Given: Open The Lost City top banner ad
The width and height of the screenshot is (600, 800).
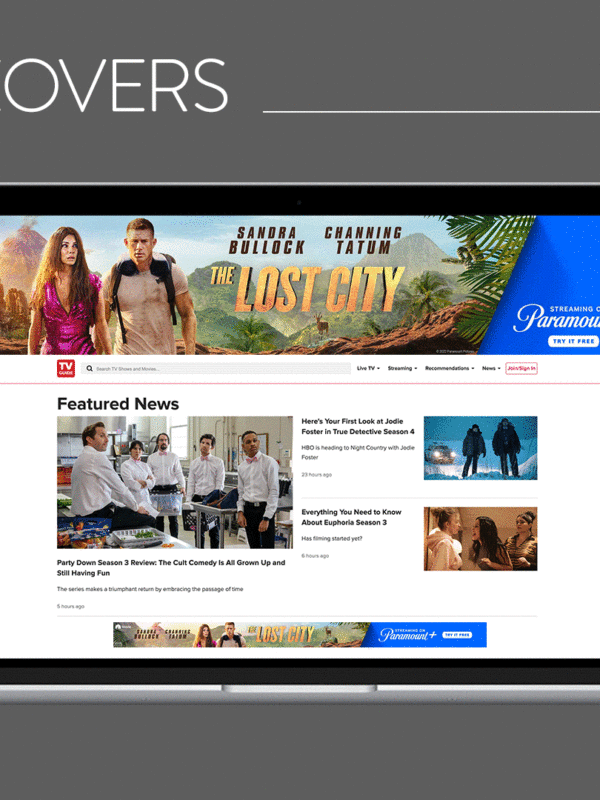Looking at the screenshot, I should [300, 285].
